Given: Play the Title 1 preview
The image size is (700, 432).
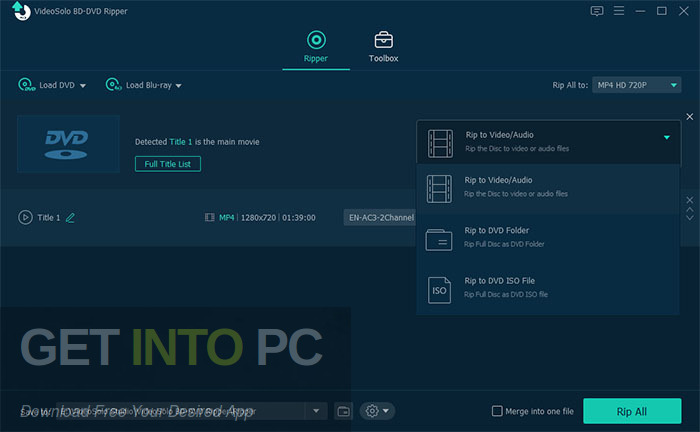Looking at the screenshot, I should pyautogui.click(x=25, y=217).
